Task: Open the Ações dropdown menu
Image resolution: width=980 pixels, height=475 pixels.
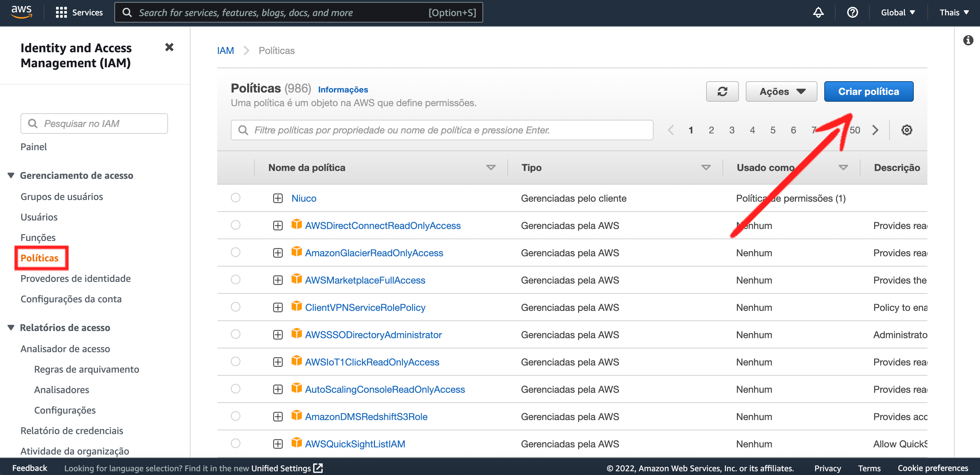Action: (x=781, y=91)
